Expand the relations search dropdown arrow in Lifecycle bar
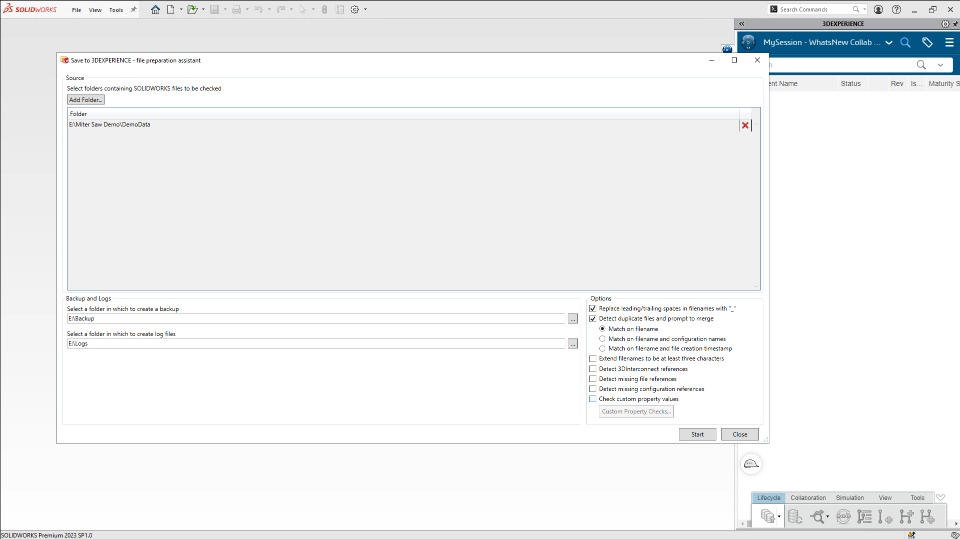 tap(828, 517)
